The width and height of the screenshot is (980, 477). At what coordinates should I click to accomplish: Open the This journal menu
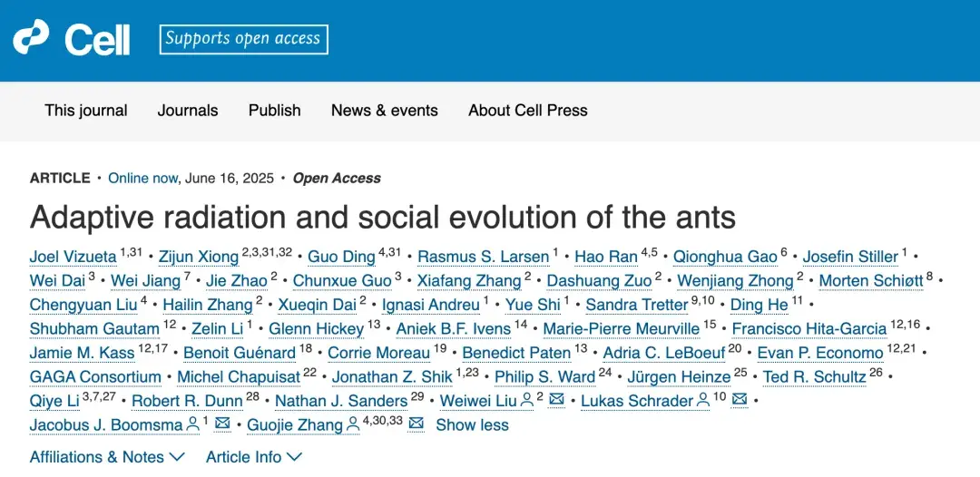[x=85, y=111]
